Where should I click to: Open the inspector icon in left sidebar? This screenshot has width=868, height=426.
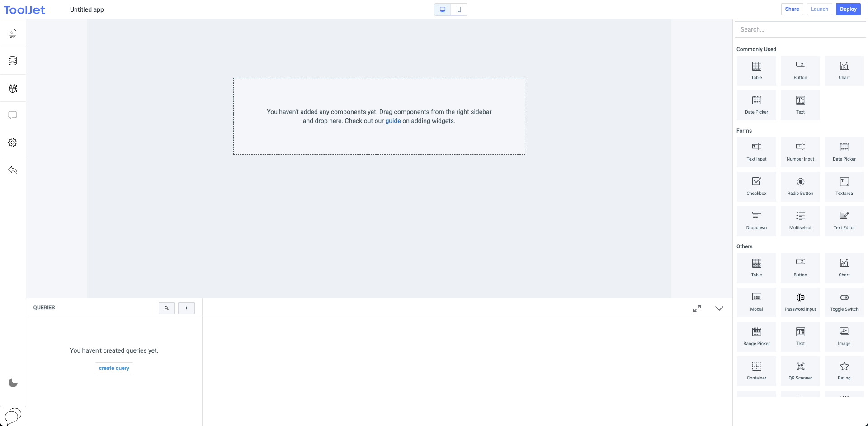tap(13, 33)
